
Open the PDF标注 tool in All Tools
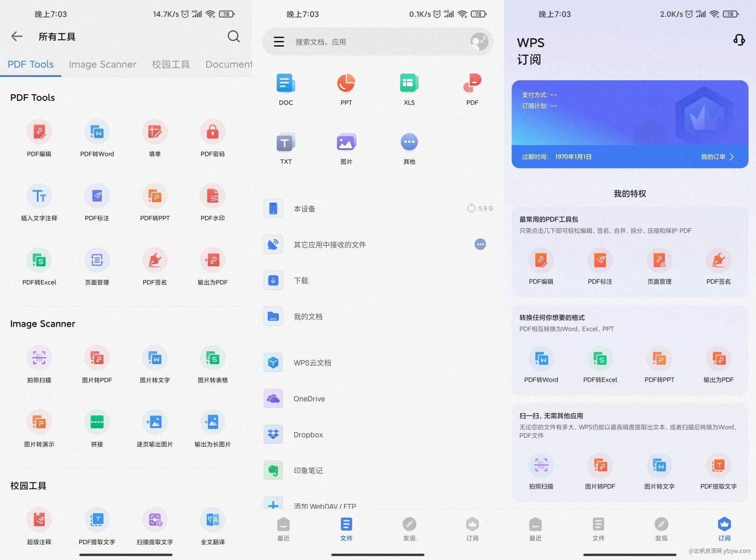click(97, 203)
